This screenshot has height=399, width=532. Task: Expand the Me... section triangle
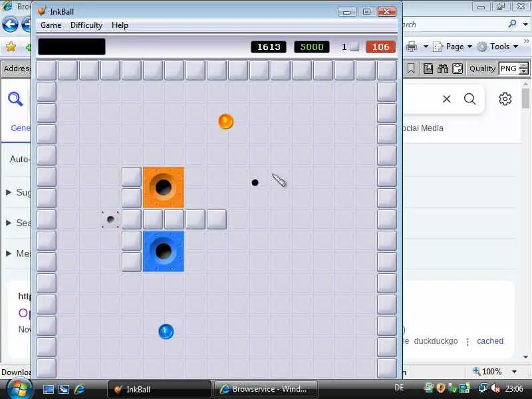click(x=9, y=253)
